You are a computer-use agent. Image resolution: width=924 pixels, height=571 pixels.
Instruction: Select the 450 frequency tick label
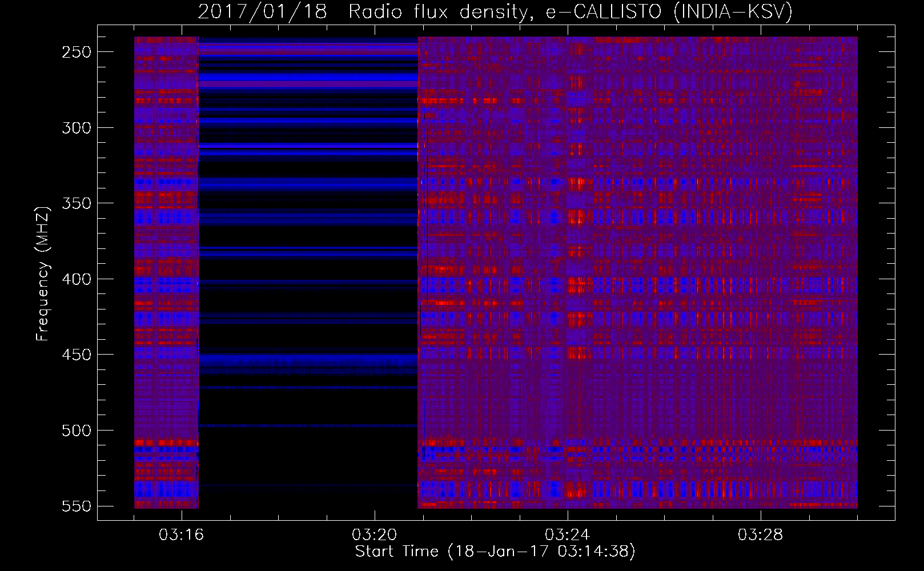77,355
